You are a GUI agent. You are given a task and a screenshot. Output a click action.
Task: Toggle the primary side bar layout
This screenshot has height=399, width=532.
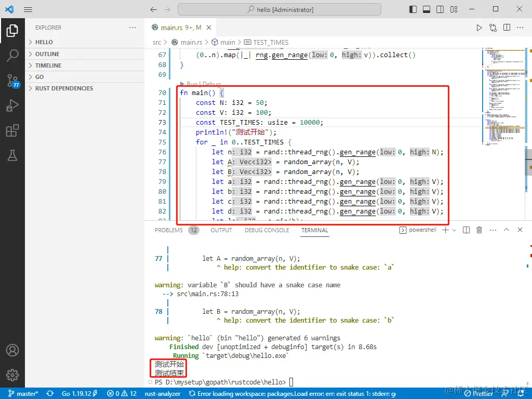click(413, 9)
